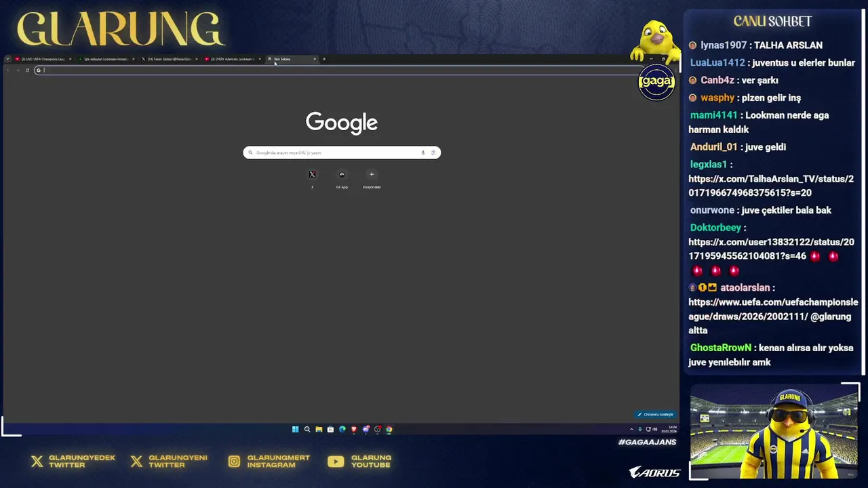Click the Google search box
The height and width of the screenshot is (488, 868).
point(342,152)
